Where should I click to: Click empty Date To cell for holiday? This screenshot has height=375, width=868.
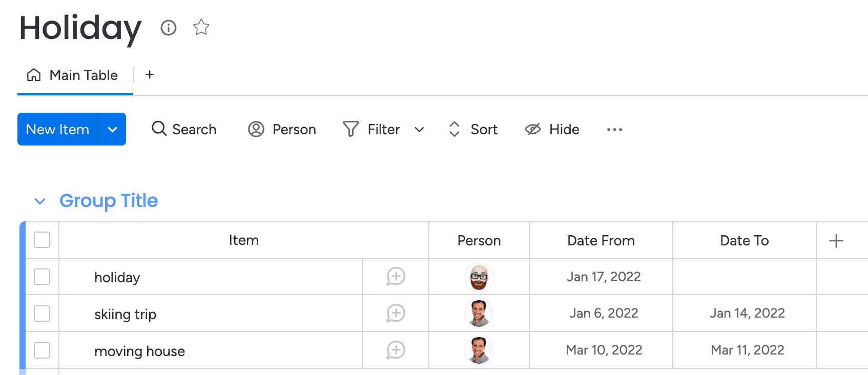pyautogui.click(x=745, y=277)
